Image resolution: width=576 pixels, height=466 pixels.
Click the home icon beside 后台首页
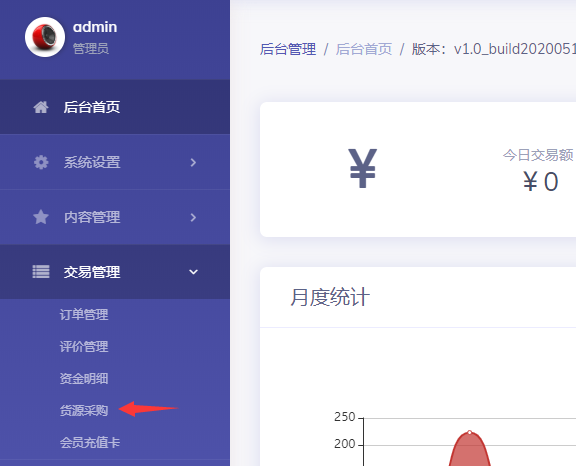click(x=41, y=107)
